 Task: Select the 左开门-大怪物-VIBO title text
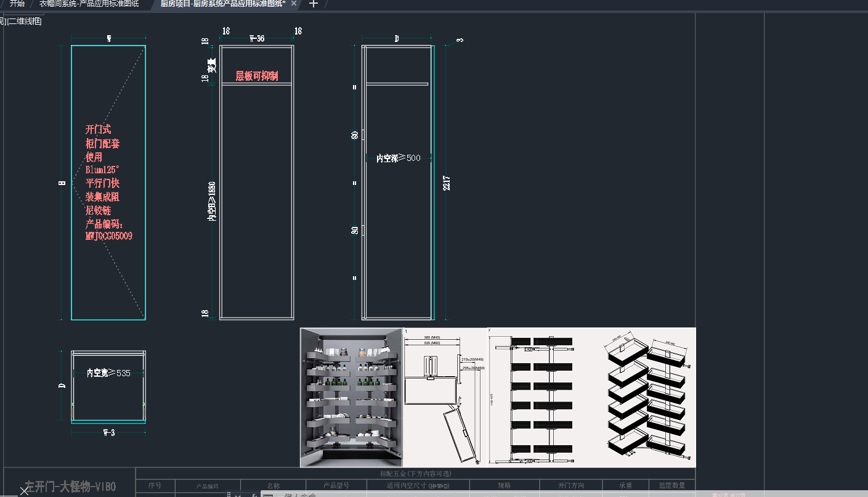click(x=70, y=487)
